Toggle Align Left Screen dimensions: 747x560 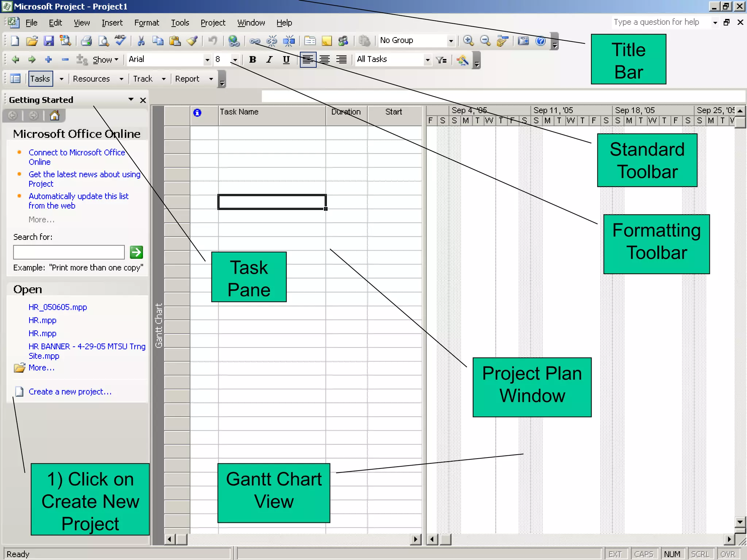pos(308,60)
